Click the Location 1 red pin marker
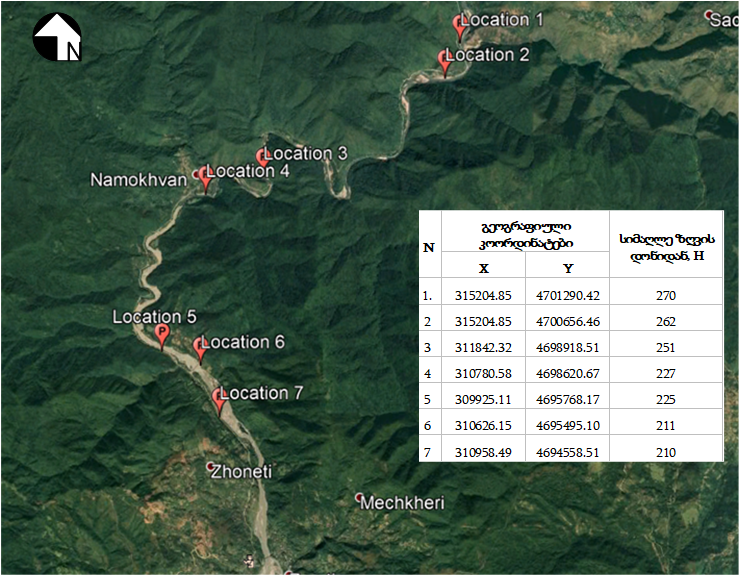The height and width of the screenshot is (576, 740). pyautogui.click(x=460, y=26)
